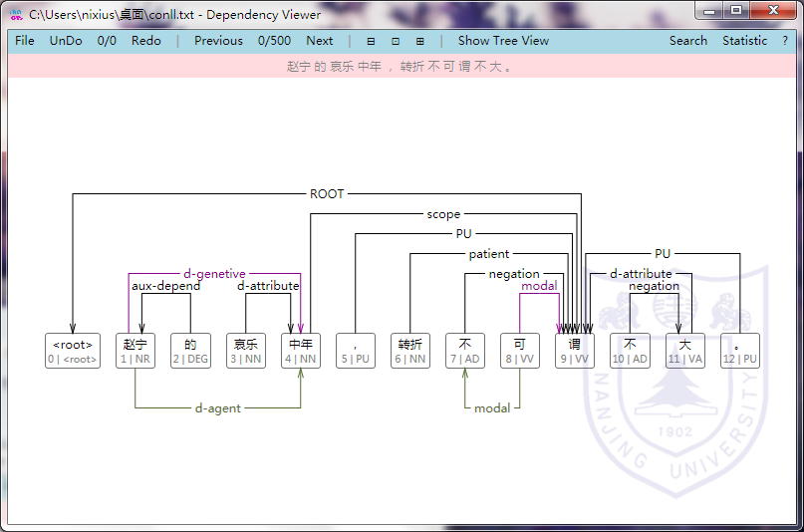Go to the Next sentence
The width and height of the screenshot is (804, 532).
click(x=320, y=41)
